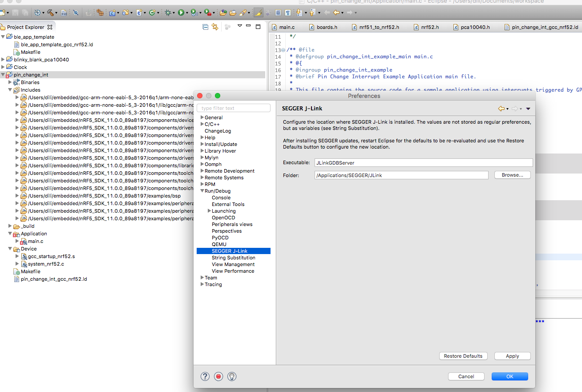This screenshot has height=392, width=582.
Task: Click the type filter text box
Action: [x=234, y=108]
